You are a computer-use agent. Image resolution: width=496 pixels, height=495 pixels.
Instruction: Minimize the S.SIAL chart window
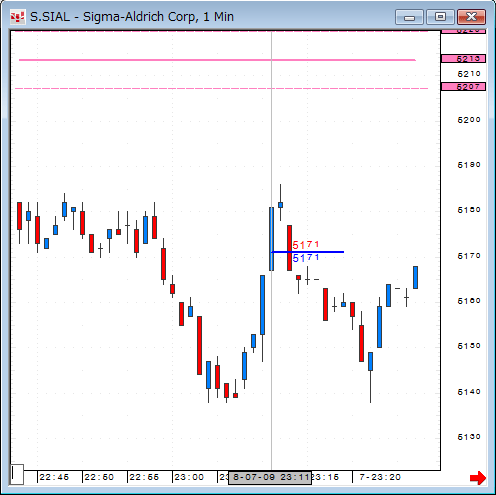tap(410, 17)
